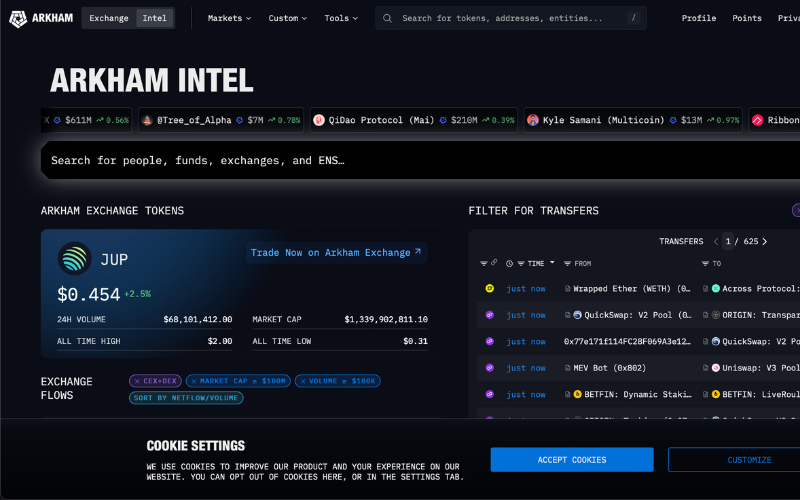800x500 pixels.
Task: Click the Ribbon logo icon in the ticker
Action: [758, 120]
